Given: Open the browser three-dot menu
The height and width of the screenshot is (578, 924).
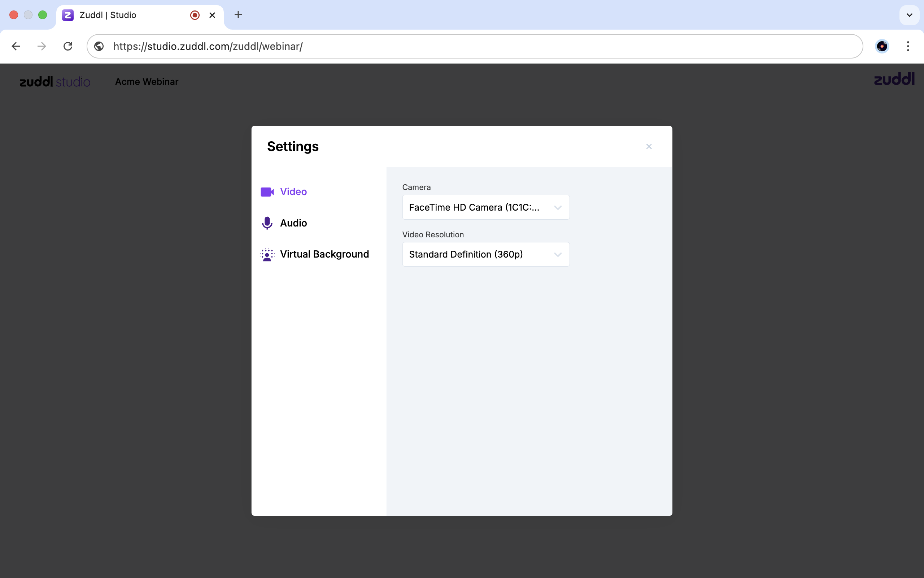Looking at the screenshot, I should pyautogui.click(x=908, y=46).
